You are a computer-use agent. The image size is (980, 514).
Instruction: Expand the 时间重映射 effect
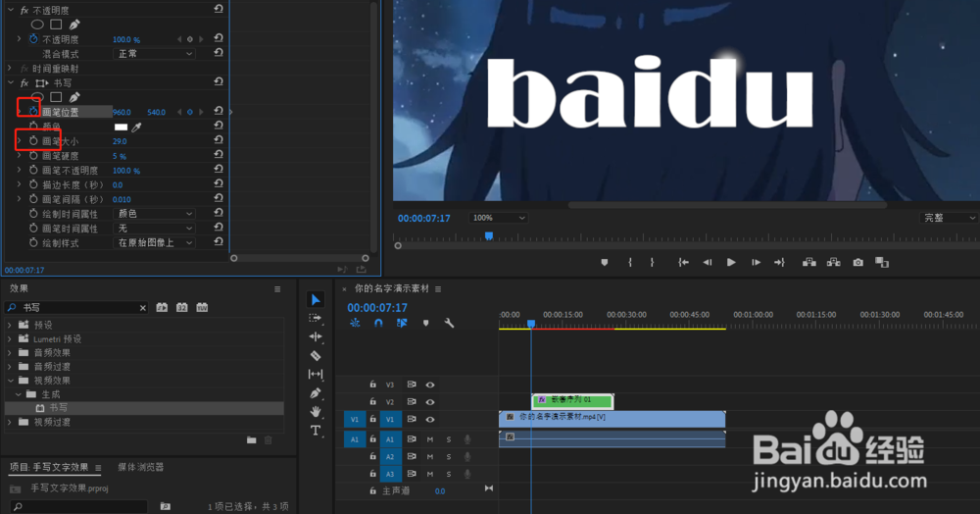(10, 68)
